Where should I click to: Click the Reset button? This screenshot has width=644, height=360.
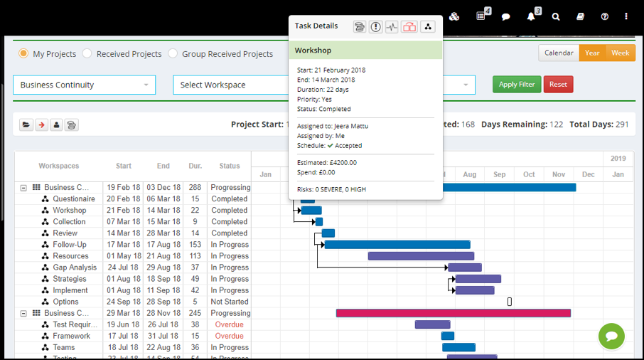[x=558, y=84]
